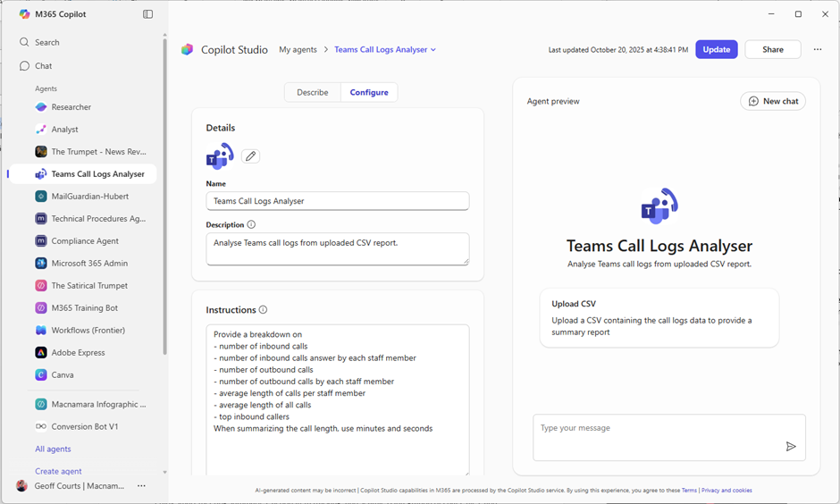Click the Upload CSV starter prompt card
This screenshot has height=504, width=840.
tap(659, 317)
